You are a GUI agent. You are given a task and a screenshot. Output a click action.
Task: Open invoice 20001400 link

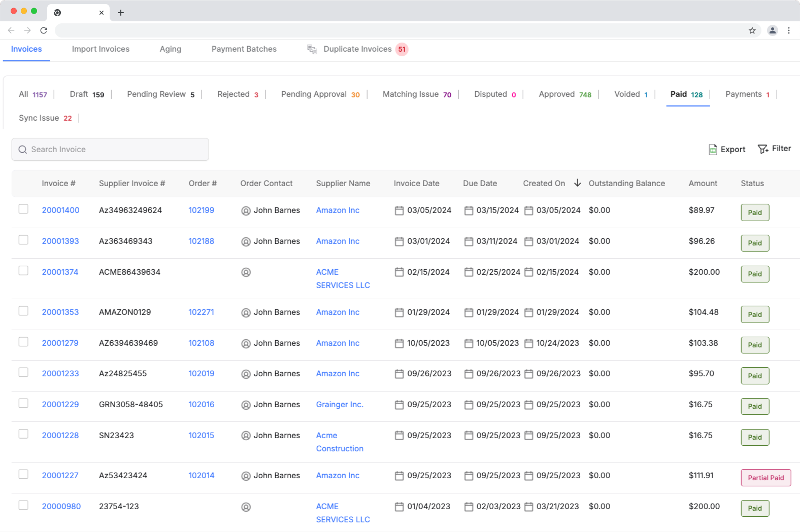tap(60, 210)
